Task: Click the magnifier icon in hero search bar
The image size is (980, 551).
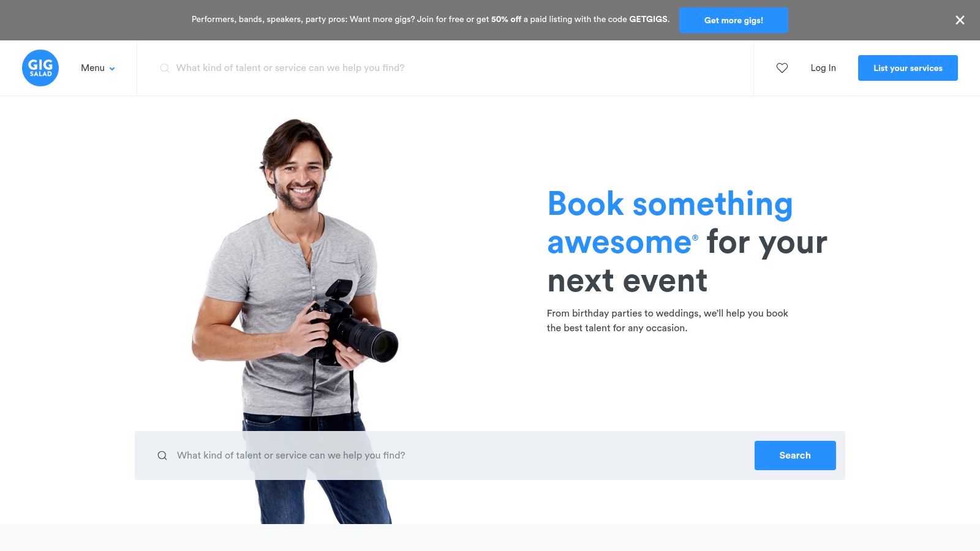Action: pyautogui.click(x=162, y=455)
